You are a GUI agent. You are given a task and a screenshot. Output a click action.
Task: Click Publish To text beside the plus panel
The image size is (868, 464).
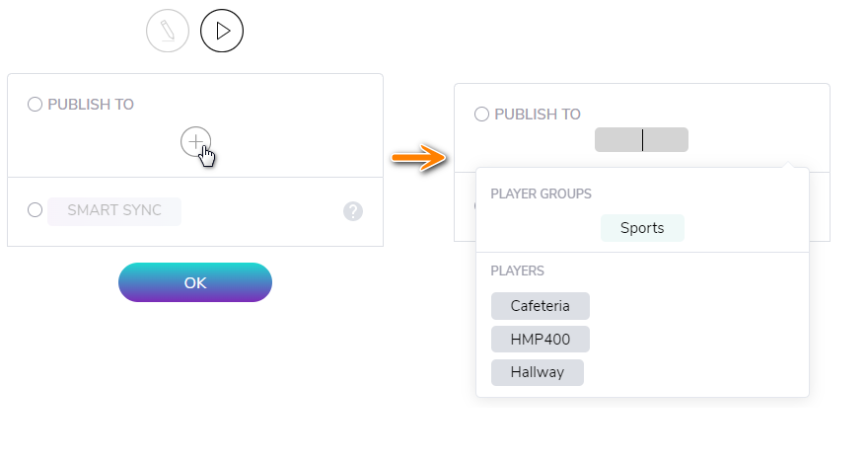tap(91, 105)
